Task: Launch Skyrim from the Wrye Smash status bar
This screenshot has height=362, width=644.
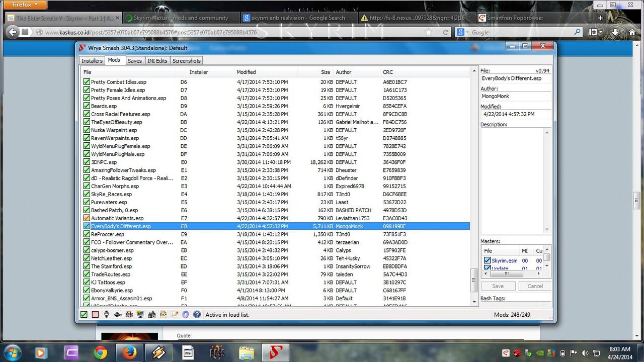Action: (106, 314)
